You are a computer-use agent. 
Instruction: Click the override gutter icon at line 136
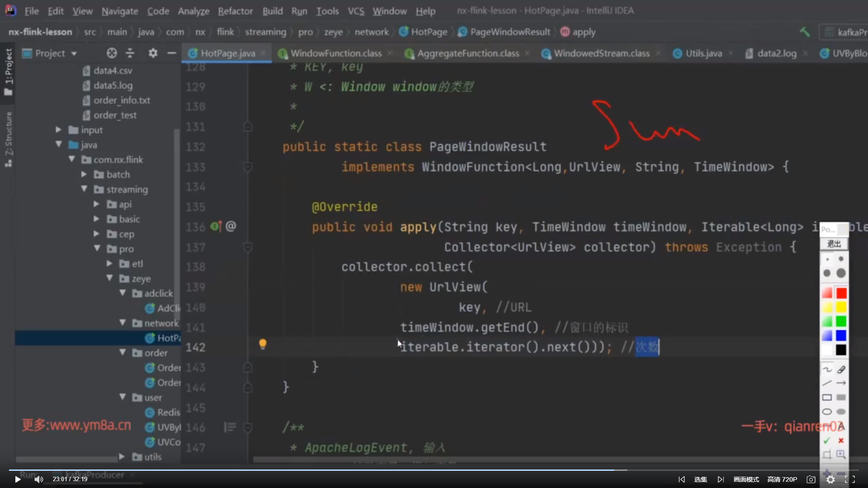click(x=216, y=226)
